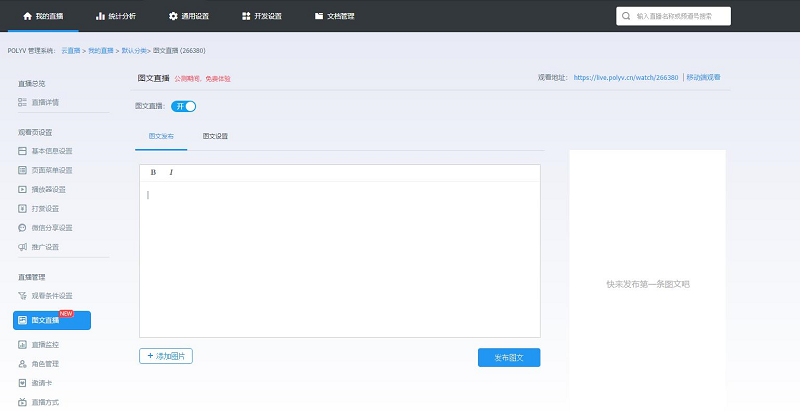Viewport: 800px width, 411px height.
Task: Click the 移动端观看 link
Action: coord(703,77)
